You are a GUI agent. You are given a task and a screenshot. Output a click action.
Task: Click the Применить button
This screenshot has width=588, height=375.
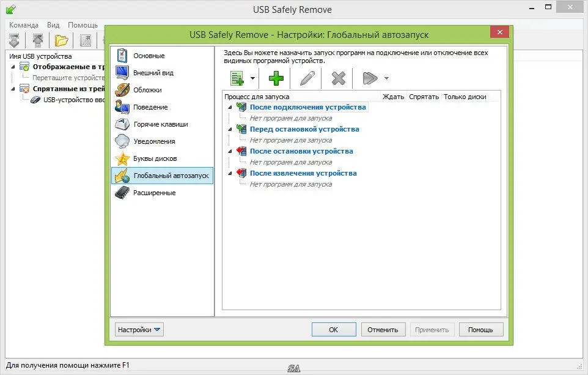pos(432,330)
